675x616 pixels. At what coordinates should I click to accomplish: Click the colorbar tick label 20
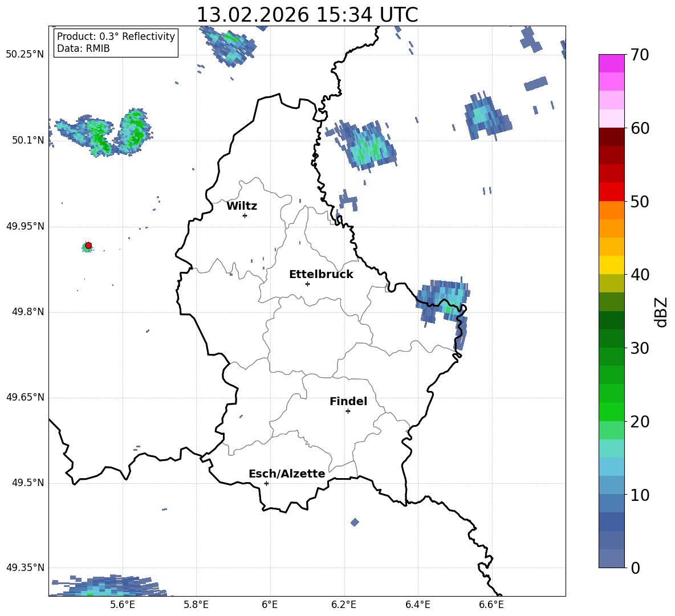tap(639, 422)
